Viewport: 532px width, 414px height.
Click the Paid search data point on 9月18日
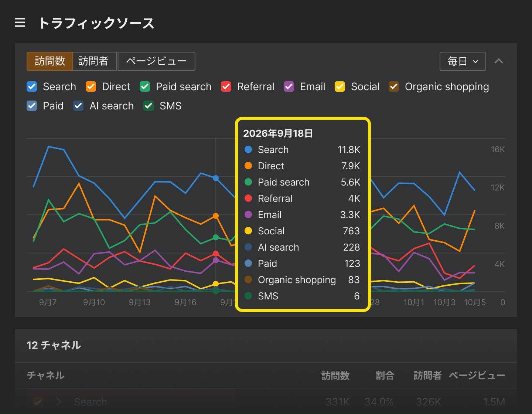coord(216,237)
